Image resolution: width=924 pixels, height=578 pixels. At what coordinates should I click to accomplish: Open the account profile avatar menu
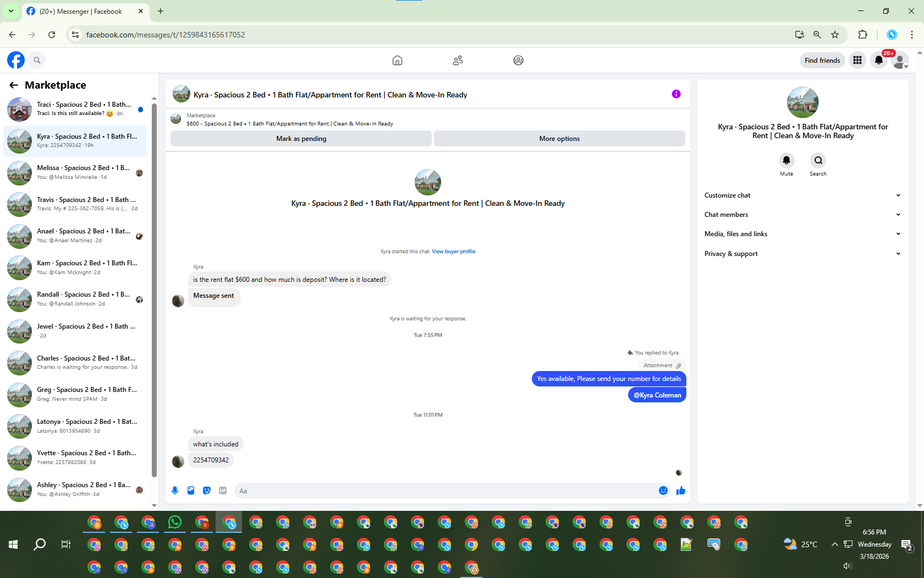(x=900, y=61)
